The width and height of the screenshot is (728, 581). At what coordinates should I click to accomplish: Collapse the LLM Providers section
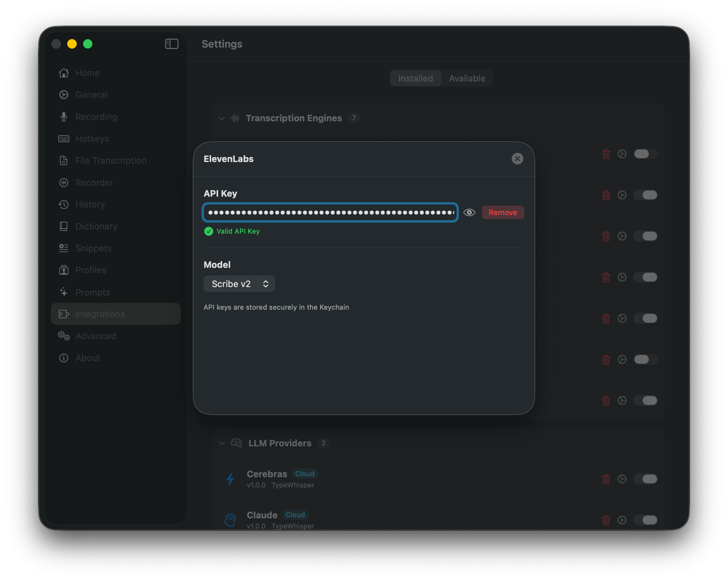222,443
